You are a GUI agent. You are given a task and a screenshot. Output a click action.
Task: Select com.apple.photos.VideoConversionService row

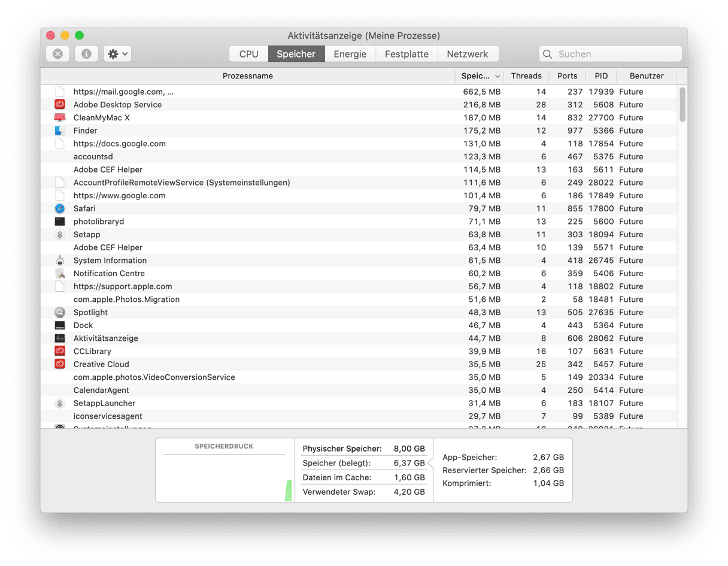[x=359, y=377]
